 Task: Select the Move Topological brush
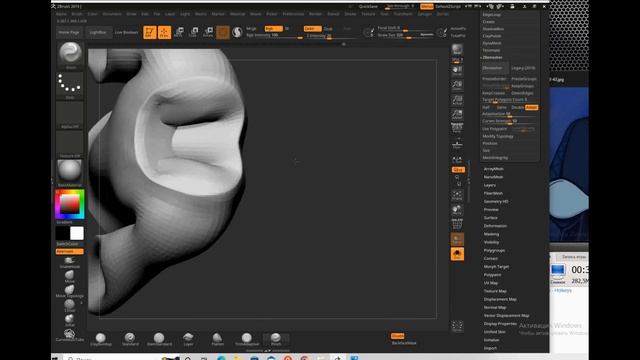(x=70, y=291)
